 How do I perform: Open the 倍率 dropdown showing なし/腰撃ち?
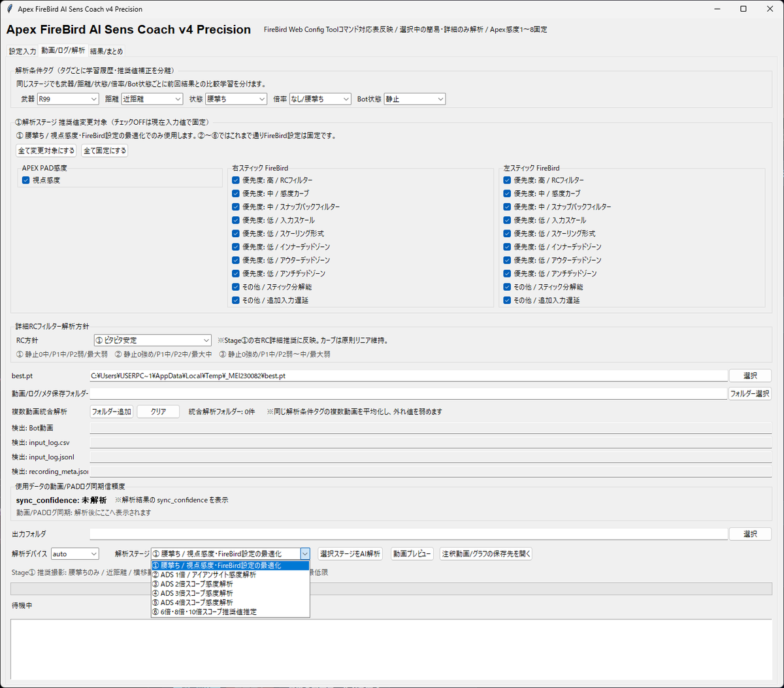pyautogui.click(x=320, y=99)
